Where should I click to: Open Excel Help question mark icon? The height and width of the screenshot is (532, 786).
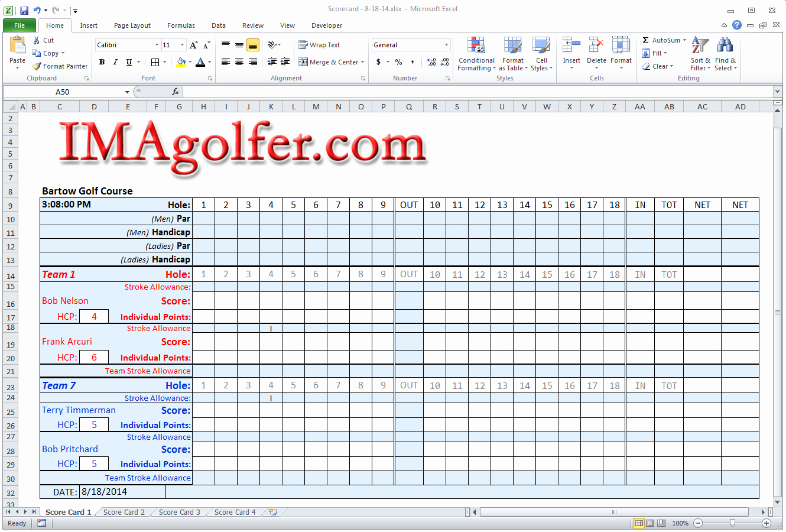[737, 25]
